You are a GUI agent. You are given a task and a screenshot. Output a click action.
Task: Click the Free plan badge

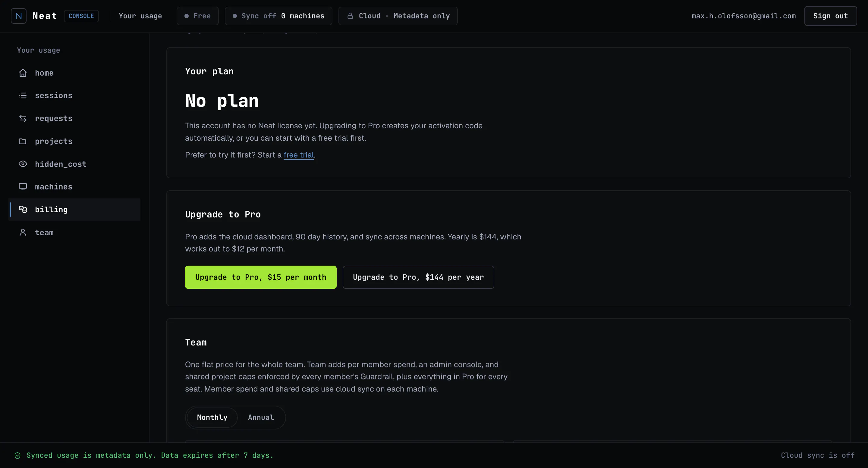pyautogui.click(x=197, y=16)
